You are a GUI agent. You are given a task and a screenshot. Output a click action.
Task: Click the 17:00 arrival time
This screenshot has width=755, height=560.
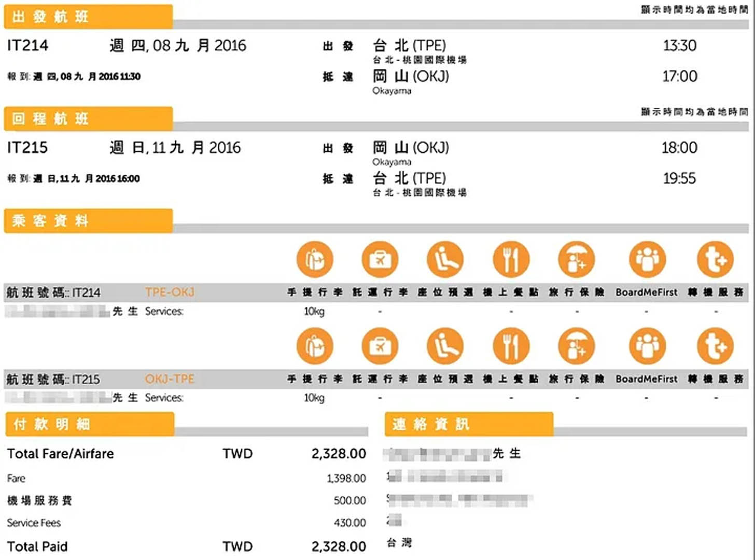(x=679, y=76)
